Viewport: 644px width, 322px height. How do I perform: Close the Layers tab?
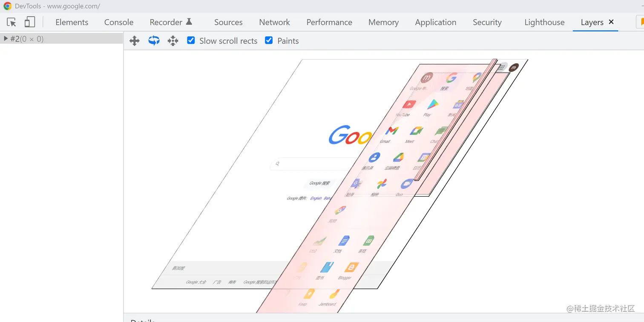(x=611, y=22)
